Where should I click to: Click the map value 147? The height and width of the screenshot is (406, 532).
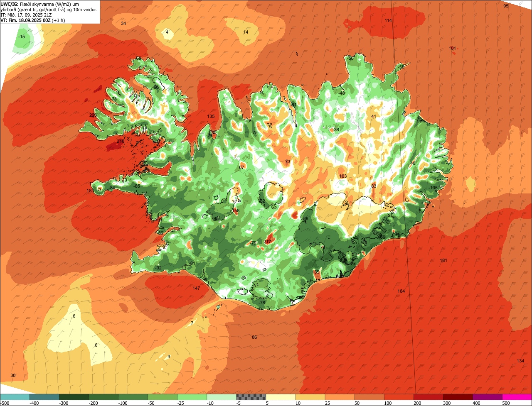click(197, 288)
